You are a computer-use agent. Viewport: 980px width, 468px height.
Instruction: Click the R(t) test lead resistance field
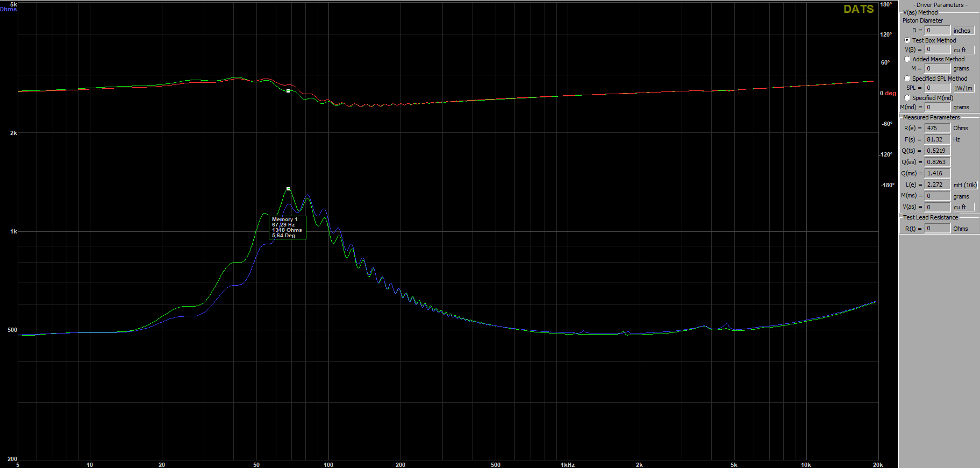[937, 229]
